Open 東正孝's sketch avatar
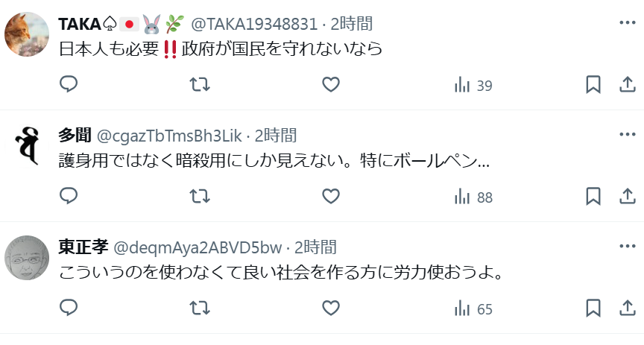Image resolution: width=644 pixels, height=345 pixels. pos(27,258)
